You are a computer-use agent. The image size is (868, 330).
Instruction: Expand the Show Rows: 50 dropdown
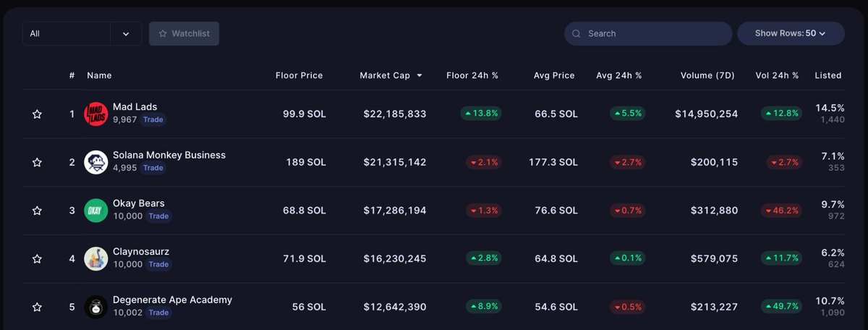point(791,33)
